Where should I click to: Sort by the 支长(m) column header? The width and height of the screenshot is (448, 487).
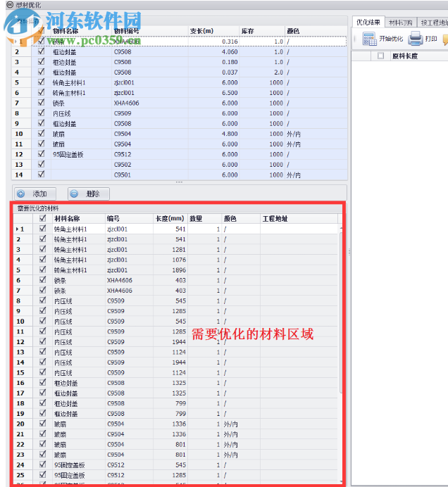pyautogui.click(x=213, y=31)
